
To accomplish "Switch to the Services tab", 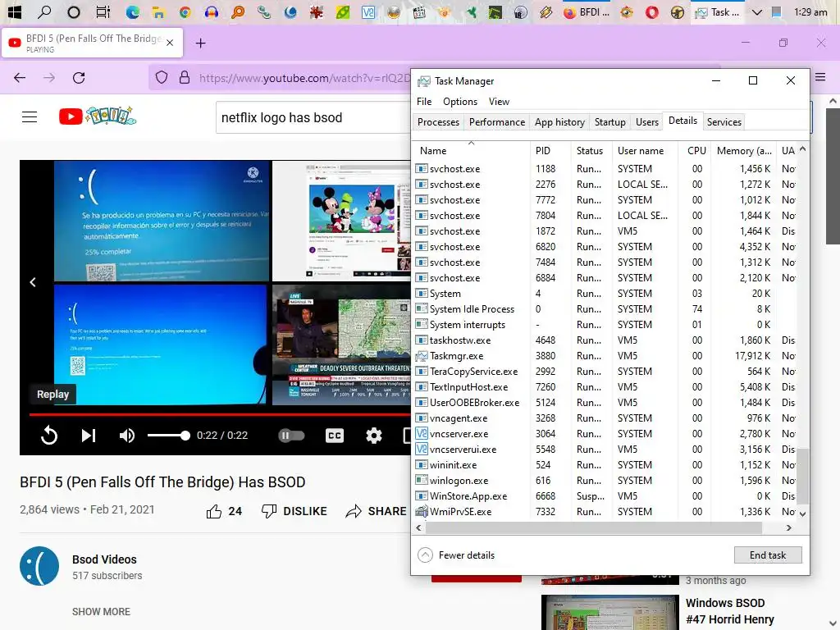I will point(724,122).
